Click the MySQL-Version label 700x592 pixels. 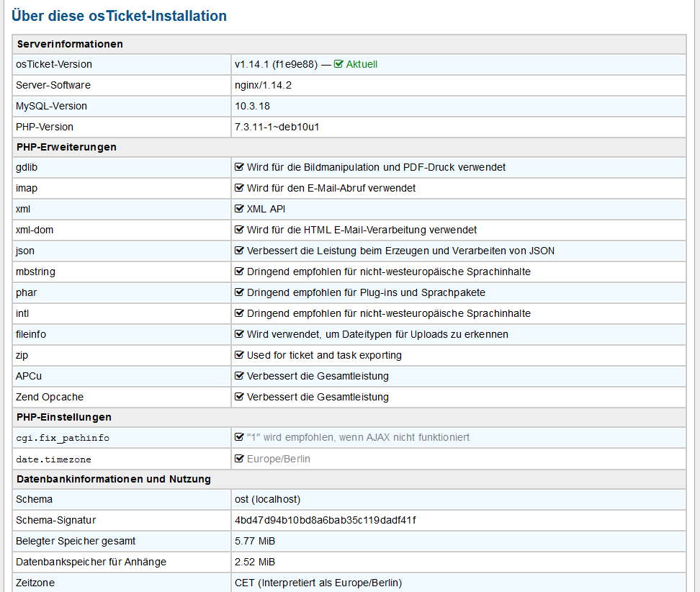(51, 107)
